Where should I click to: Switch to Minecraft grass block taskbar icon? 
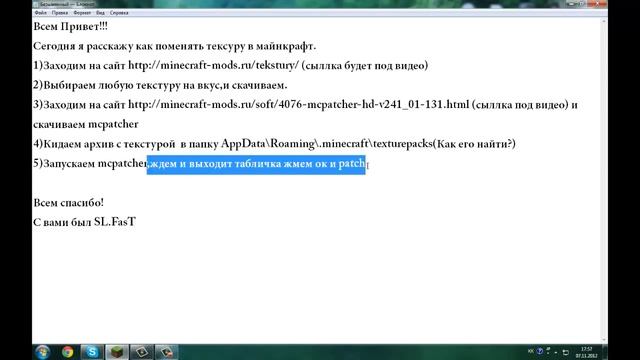click(117, 352)
